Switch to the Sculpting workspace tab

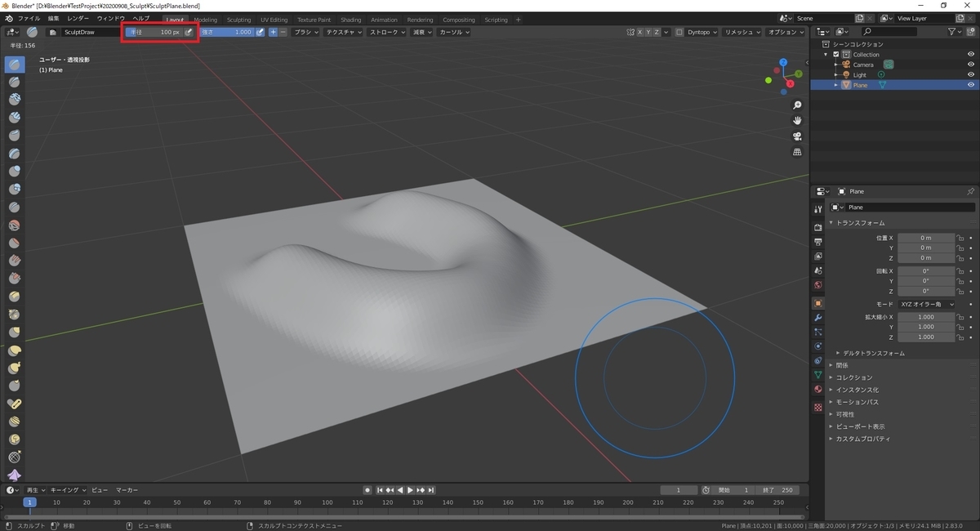[239, 20]
